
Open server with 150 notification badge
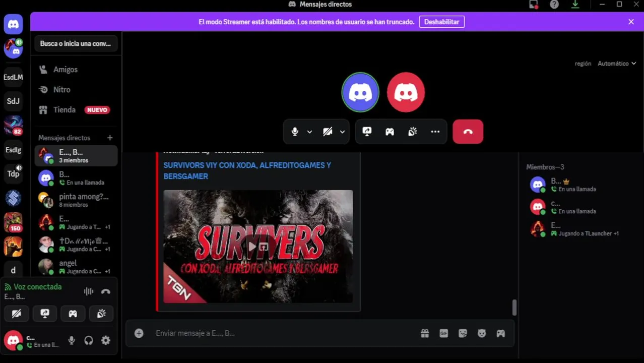(13, 222)
